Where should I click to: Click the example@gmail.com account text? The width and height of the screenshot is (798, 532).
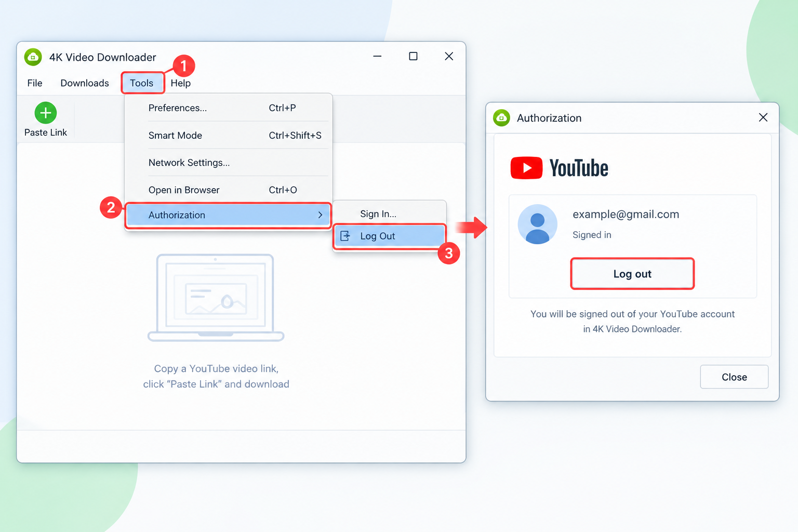point(626,214)
